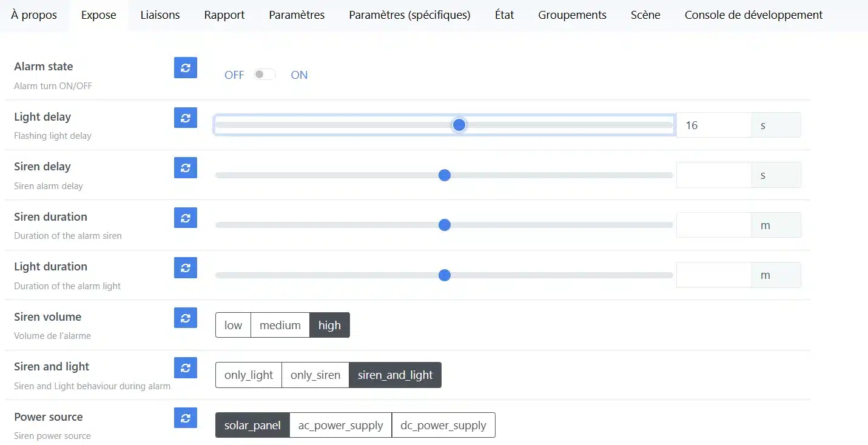Click the Siren delay slider handle
Image resolution: width=868 pixels, height=445 pixels.
tap(445, 175)
